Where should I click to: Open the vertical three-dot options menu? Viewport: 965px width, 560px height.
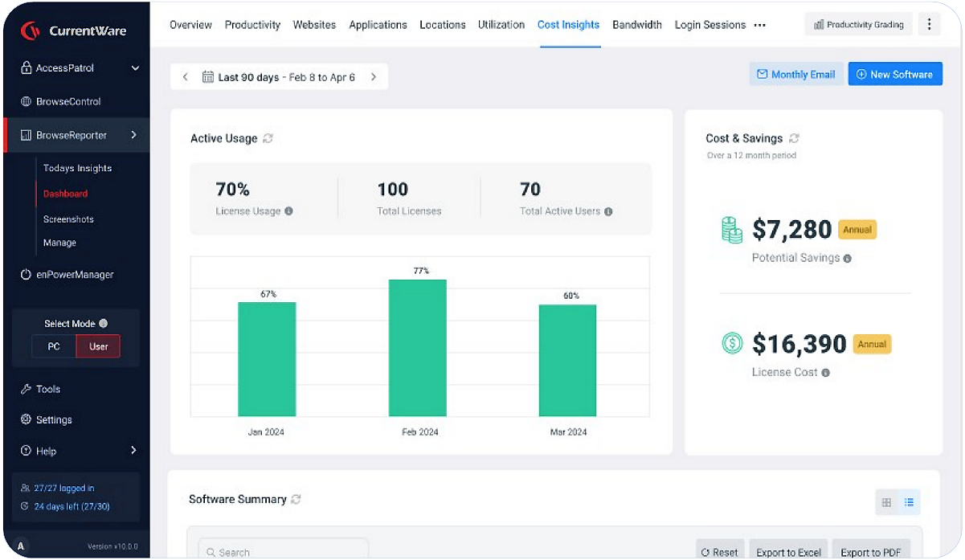929,24
